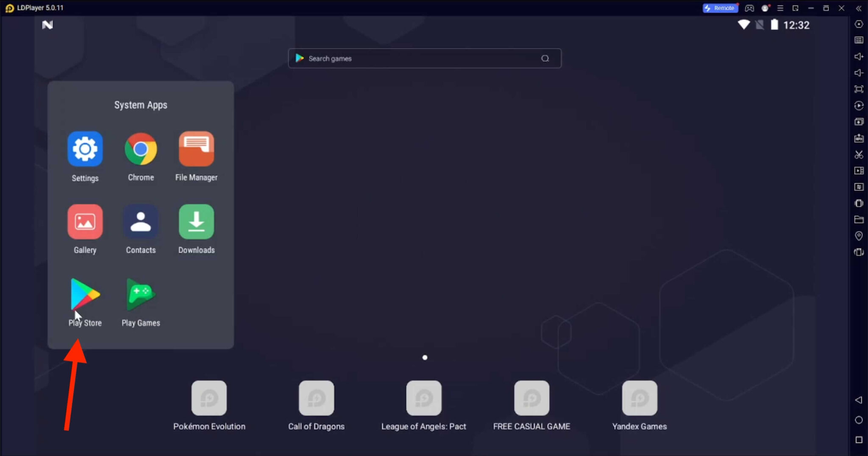Open Call of Dragons shortcut
868x456 pixels.
coord(317,398)
